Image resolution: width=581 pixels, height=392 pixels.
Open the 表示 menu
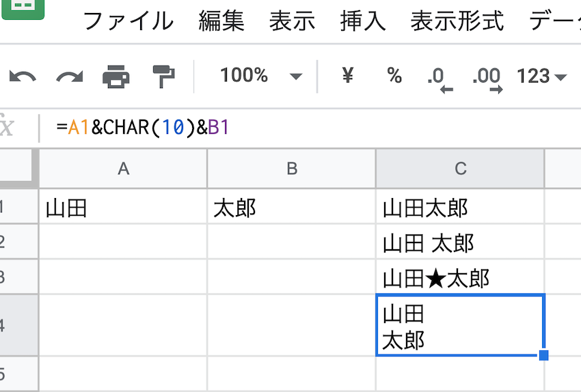[293, 21]
